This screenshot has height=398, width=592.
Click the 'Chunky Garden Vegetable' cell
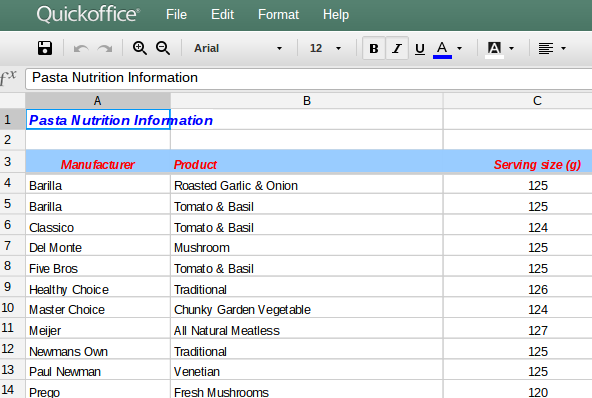307,308
